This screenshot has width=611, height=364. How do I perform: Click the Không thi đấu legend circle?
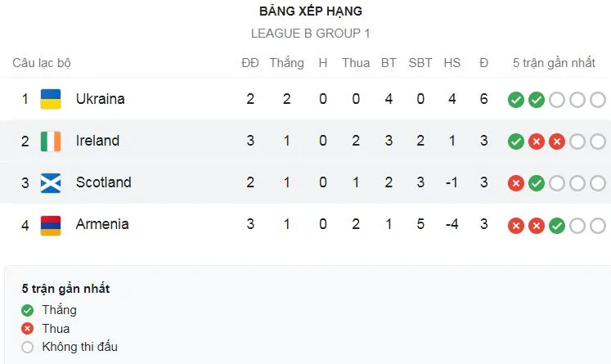coord(27,347)
